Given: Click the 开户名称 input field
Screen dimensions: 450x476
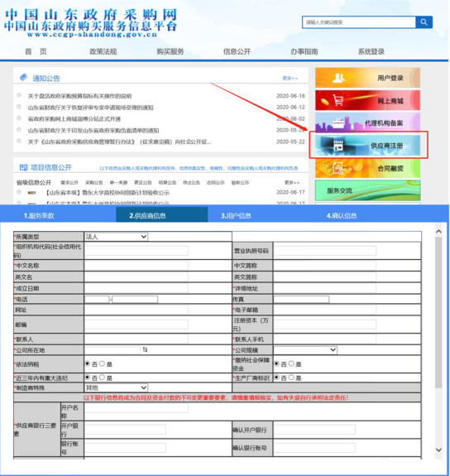Looking at the screenshot, I should pos(136,408).
